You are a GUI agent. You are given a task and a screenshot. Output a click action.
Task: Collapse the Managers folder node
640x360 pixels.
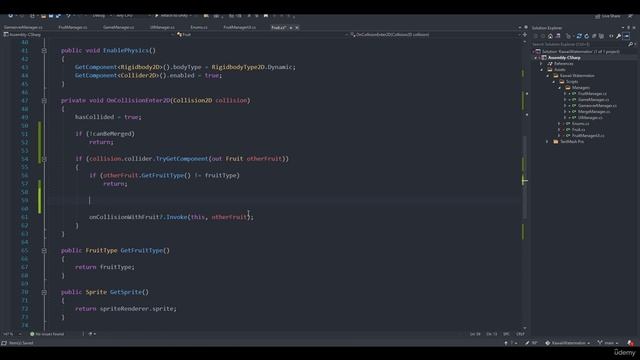pos(560,88)
